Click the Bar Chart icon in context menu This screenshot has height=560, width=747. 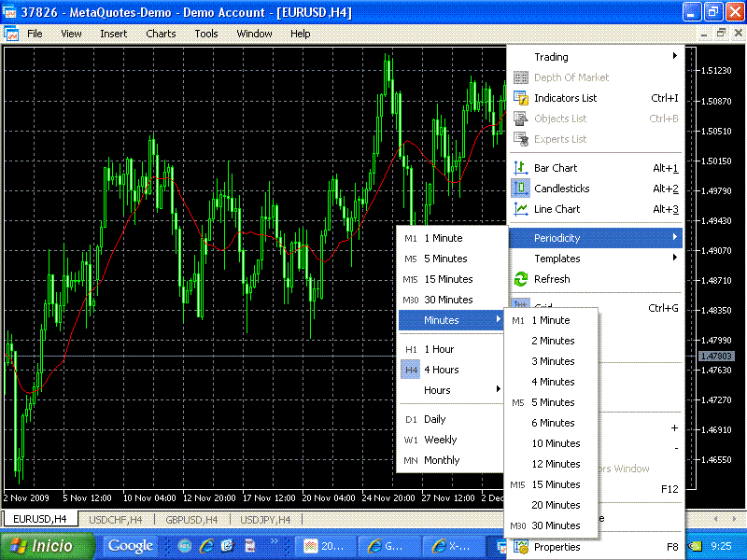tap(521, 168)
